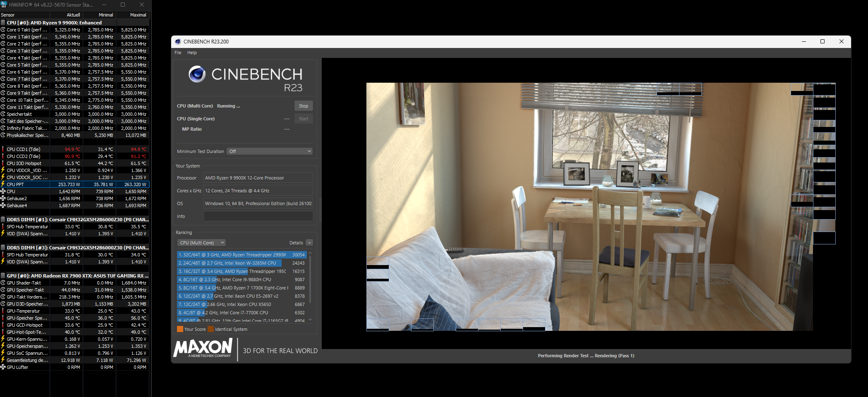Image resolution: width=868 pixels, height=397 pixels.
Task: Click the GPU D3D-Speicher clock icon
Action: pos(3,304)
